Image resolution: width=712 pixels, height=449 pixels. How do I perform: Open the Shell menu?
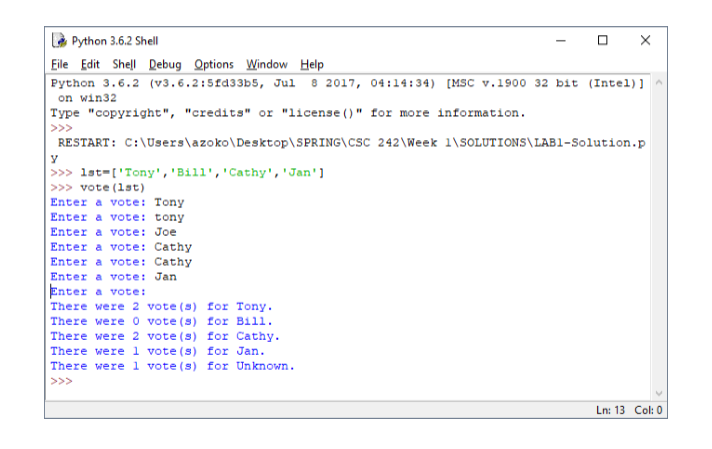coord(124,64)
